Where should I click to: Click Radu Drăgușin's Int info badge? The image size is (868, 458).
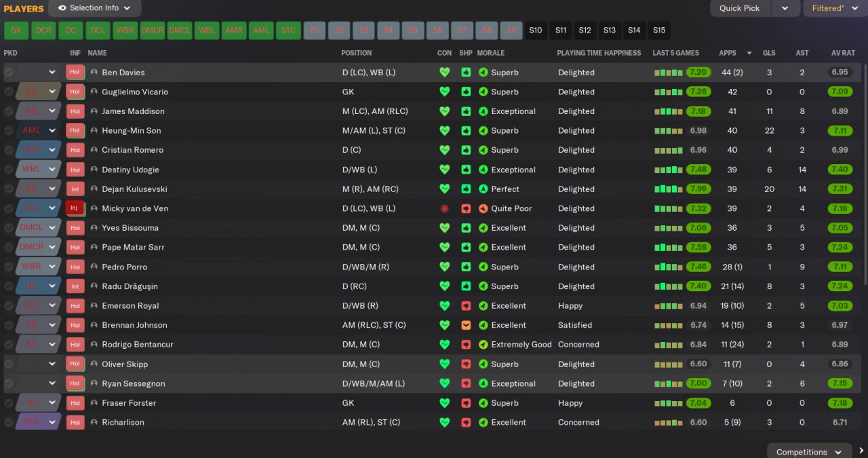tap(75, 286)
